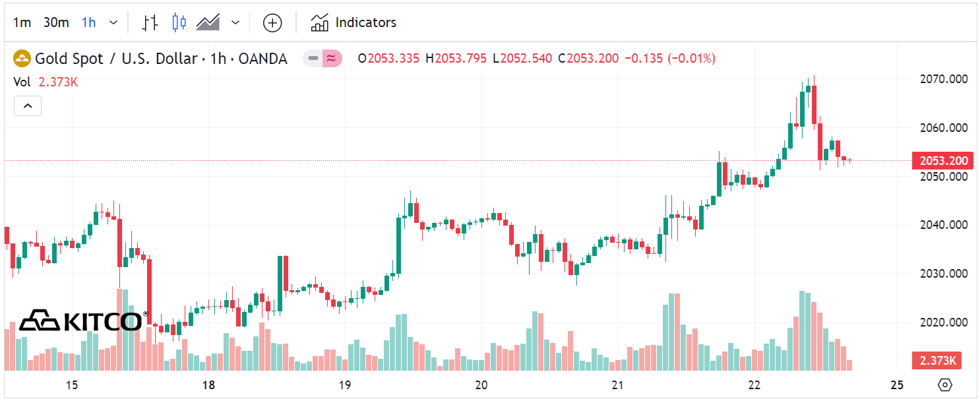980x401 pixels.
Task: Click the Kitco logo watermark
Action: pos(80,321)
